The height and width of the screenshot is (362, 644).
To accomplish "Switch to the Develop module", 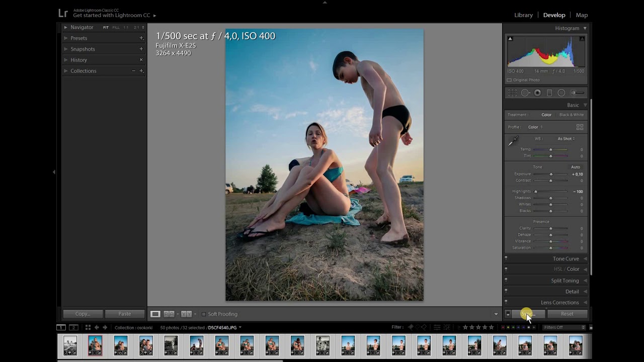I will point(554,15).
